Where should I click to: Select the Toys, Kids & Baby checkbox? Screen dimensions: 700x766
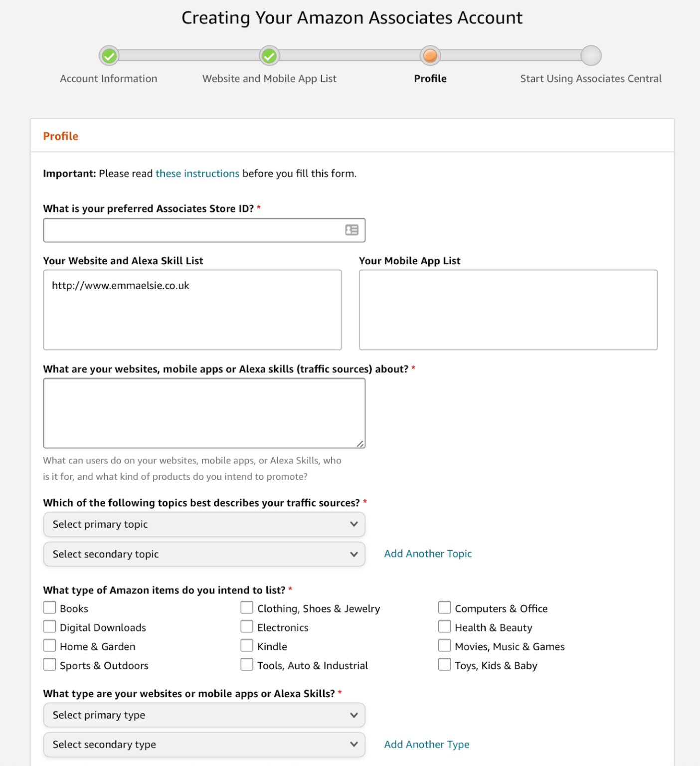[444, 664]
